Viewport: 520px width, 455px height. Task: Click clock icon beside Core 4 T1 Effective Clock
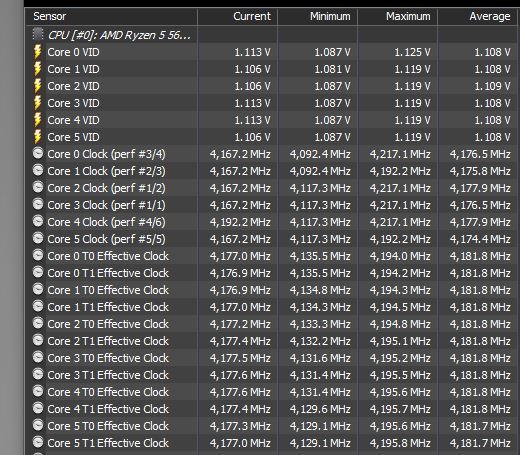coord(38,408)
